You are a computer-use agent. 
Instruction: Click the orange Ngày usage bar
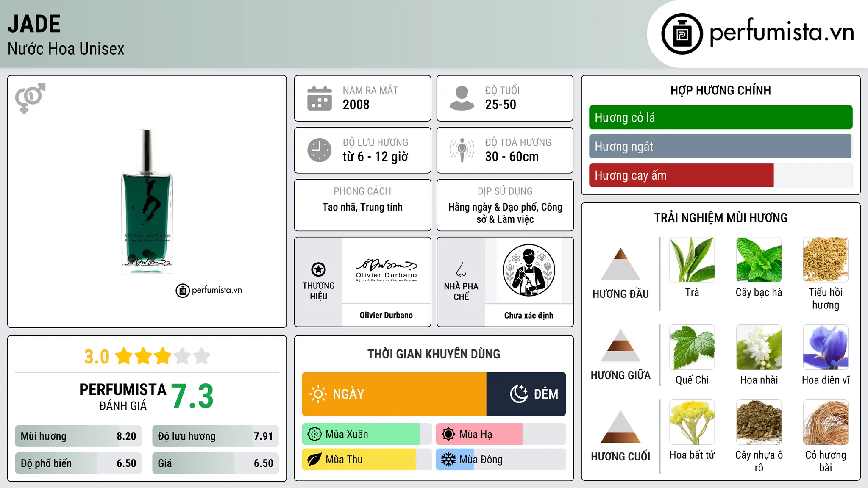pyautogui.click(x=394, y=394)
